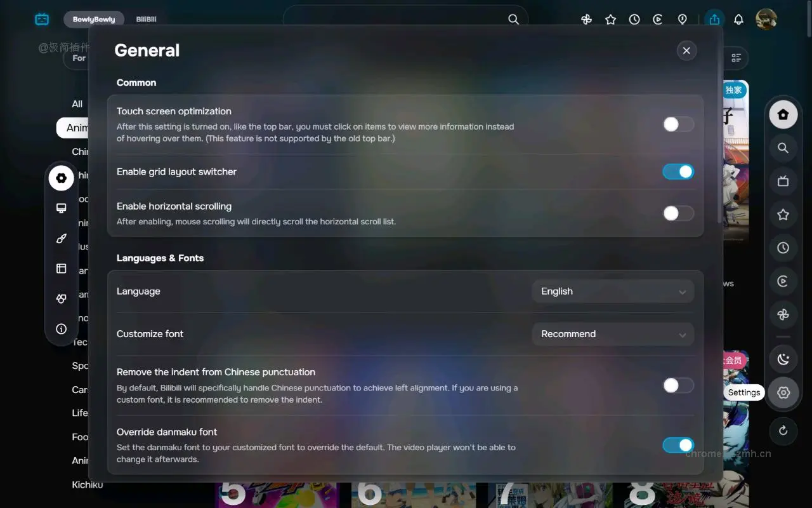Open the Appearance settings via brush icon
Image resolution: width=812 pixels, height=508 pixels.
(x=61, y=238)
